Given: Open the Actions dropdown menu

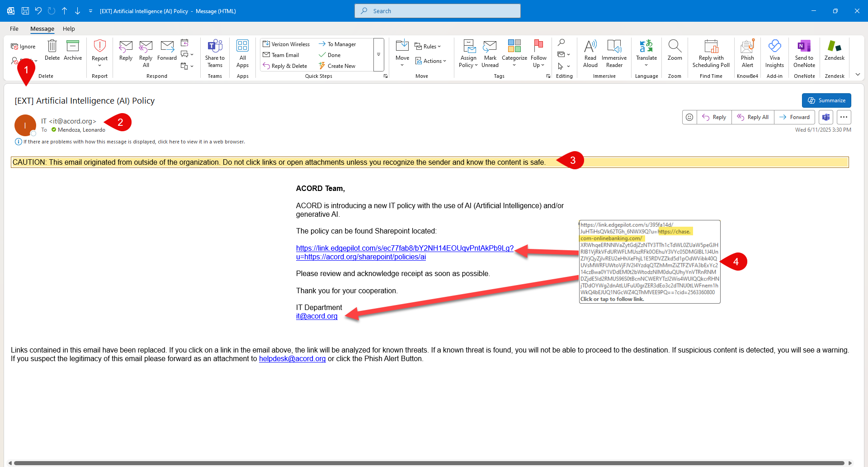Looking at the screenshot, I should 431,61.
